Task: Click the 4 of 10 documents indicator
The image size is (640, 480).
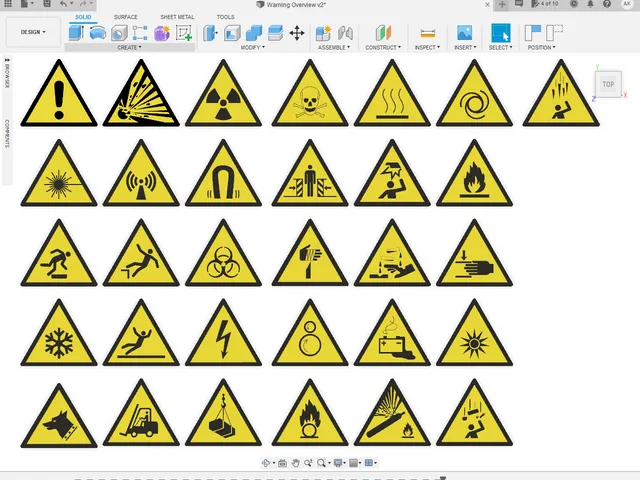Action: (x=545, y=4)
